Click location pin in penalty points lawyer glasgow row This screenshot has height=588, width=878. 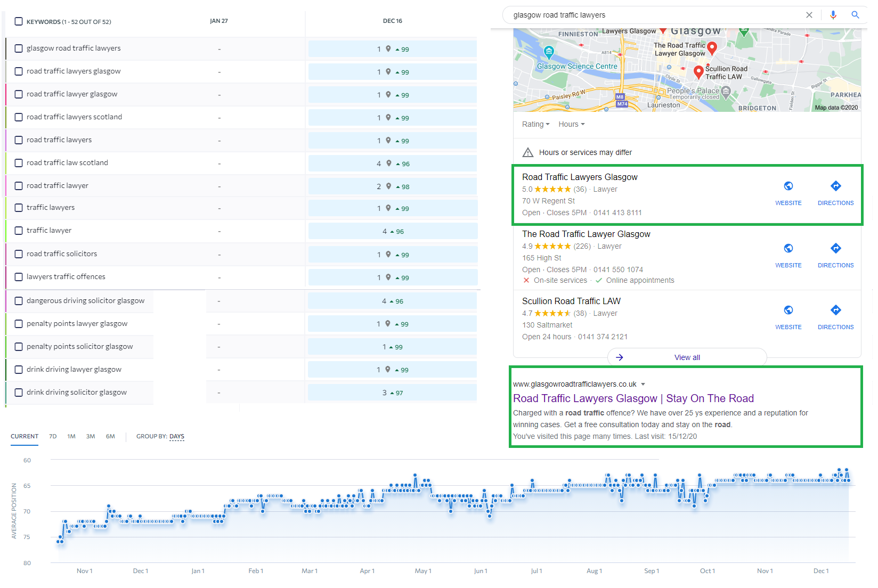click(x=388, y=324)
